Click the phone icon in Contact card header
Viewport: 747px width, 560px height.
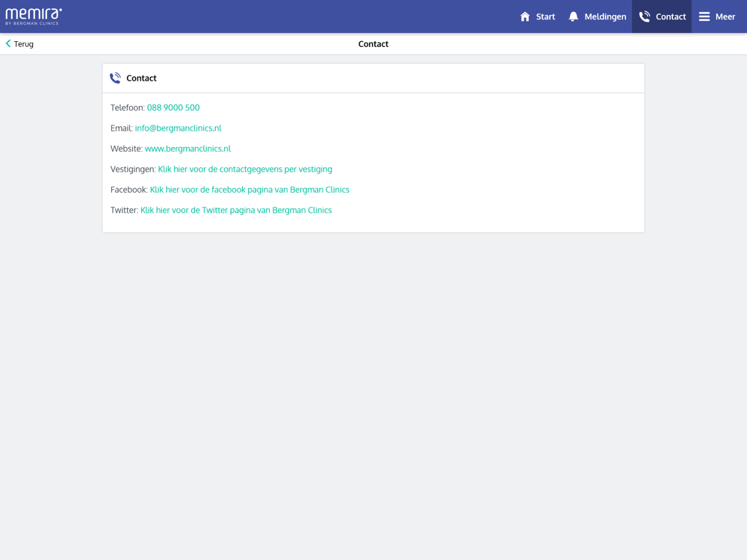(115, 78)
